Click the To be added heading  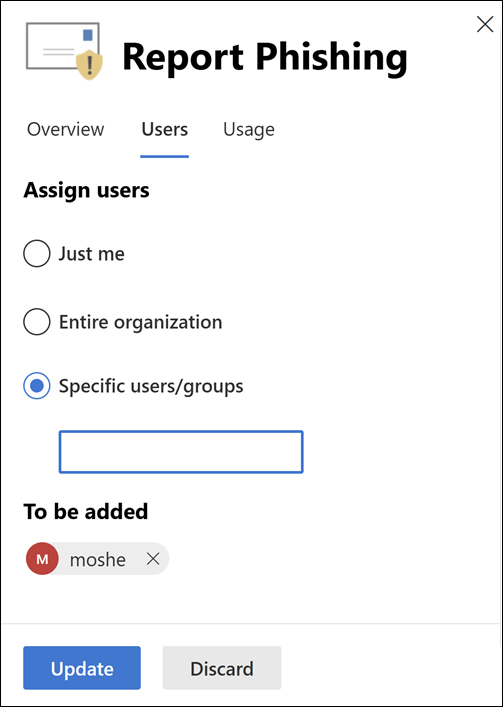click(86, 511)
